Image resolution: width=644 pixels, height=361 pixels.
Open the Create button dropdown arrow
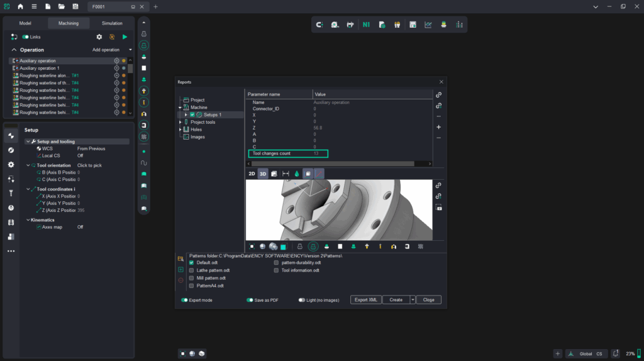pyautogui.click(x=413, y=300)
